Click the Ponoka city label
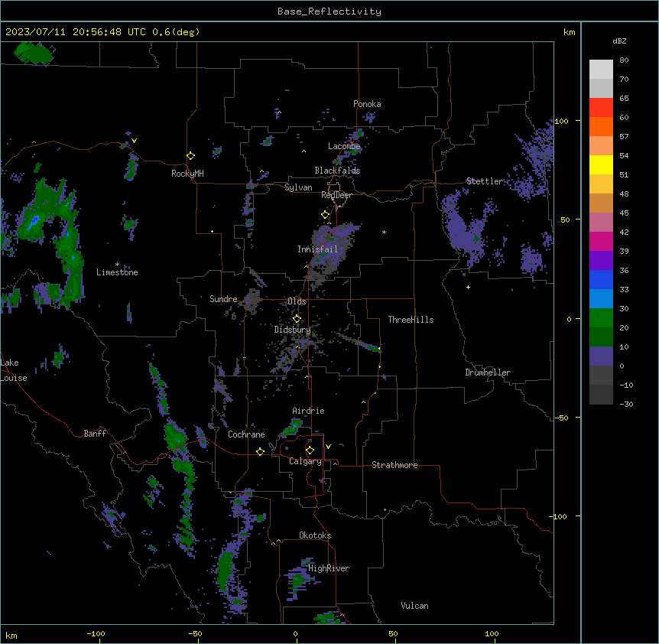The image size is (659, 644). coord(367,104)
